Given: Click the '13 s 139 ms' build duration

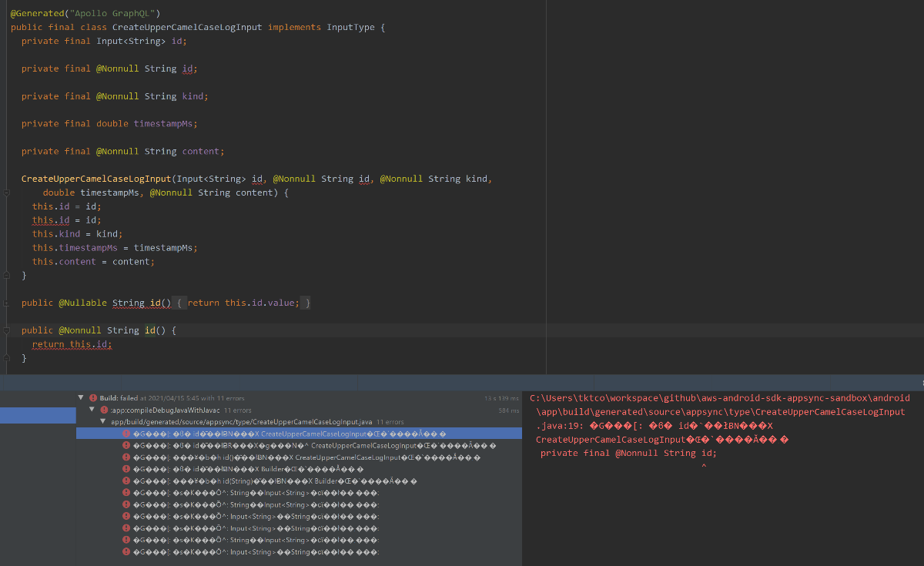Looking at the screenshot, I should click(502, 398).
